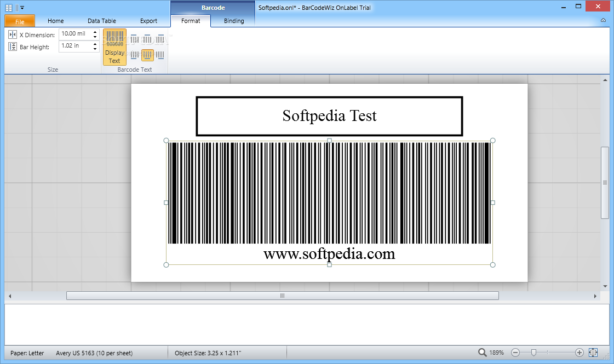Click the vertical scrollbar thumb
The width and height of the screenshot is (614, 364).
pos(605,182)
